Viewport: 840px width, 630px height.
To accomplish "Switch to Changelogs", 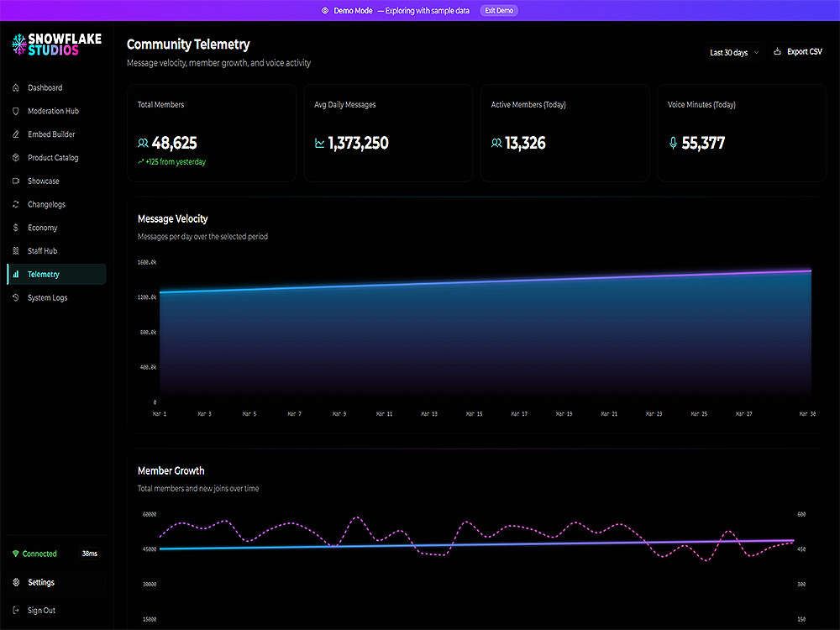I will (56, 204).
